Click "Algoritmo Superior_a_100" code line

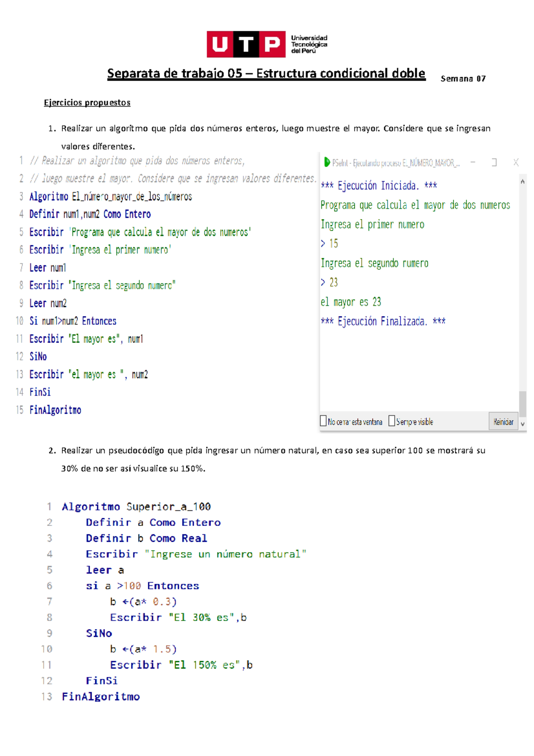pyautogui.click(x=136, y=507)
